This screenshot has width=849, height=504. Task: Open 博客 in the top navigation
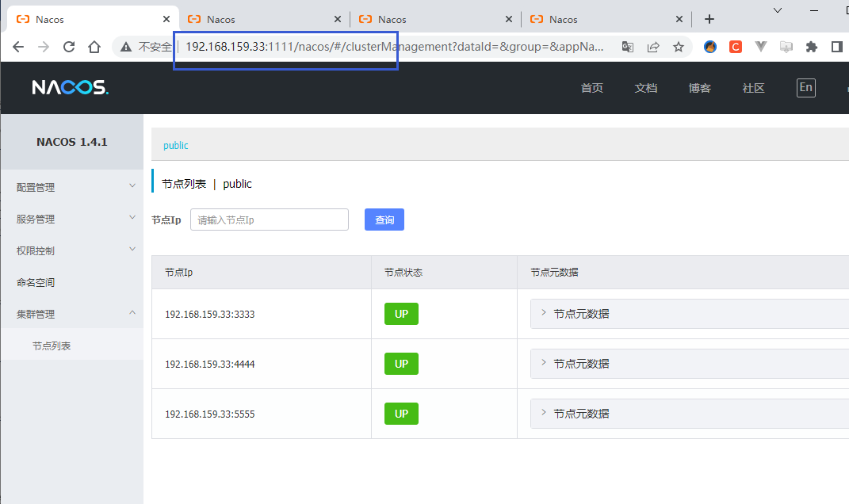[x=699, y=88]
